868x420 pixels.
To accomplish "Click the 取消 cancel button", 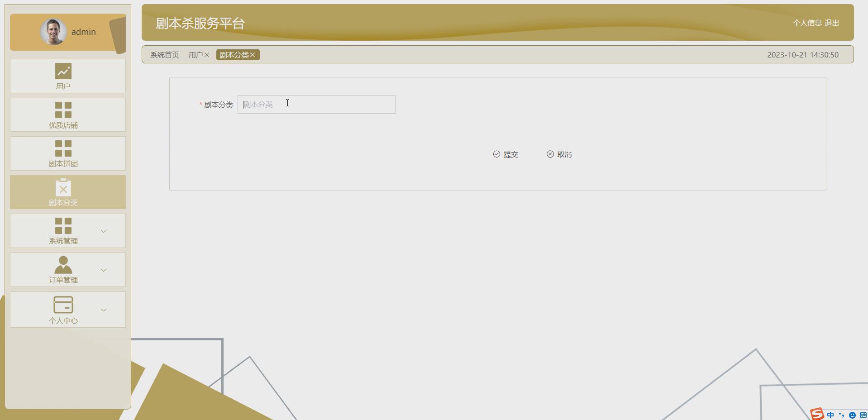I will coord(559,154).
